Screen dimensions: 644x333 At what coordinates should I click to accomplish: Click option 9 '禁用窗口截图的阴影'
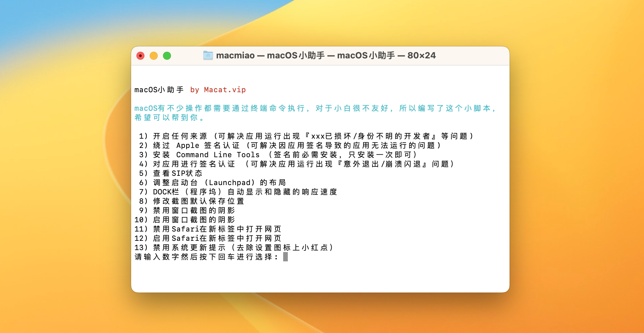pos(187,211)
